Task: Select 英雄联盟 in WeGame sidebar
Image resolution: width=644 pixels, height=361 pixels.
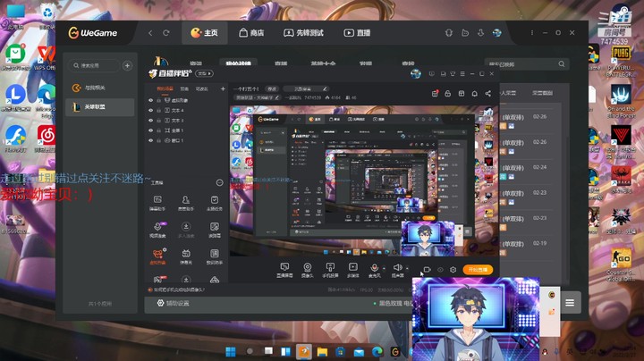Action: click(100, 107)
